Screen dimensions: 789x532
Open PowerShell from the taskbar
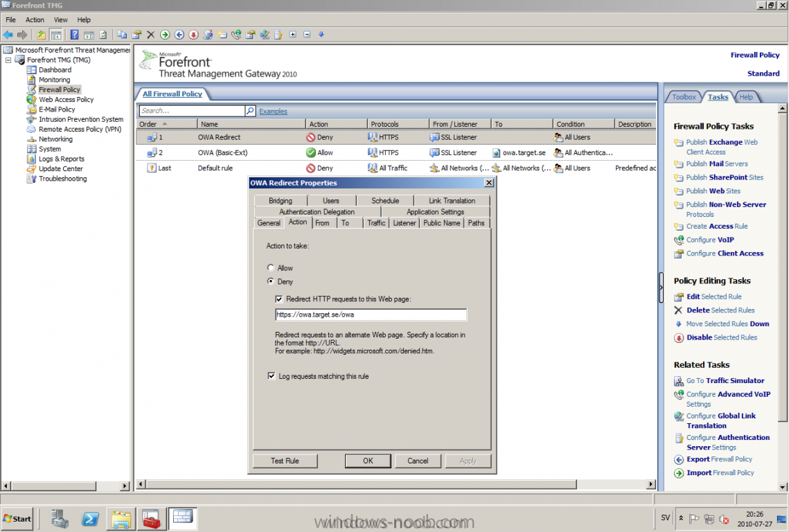click(x=91, y=519)
